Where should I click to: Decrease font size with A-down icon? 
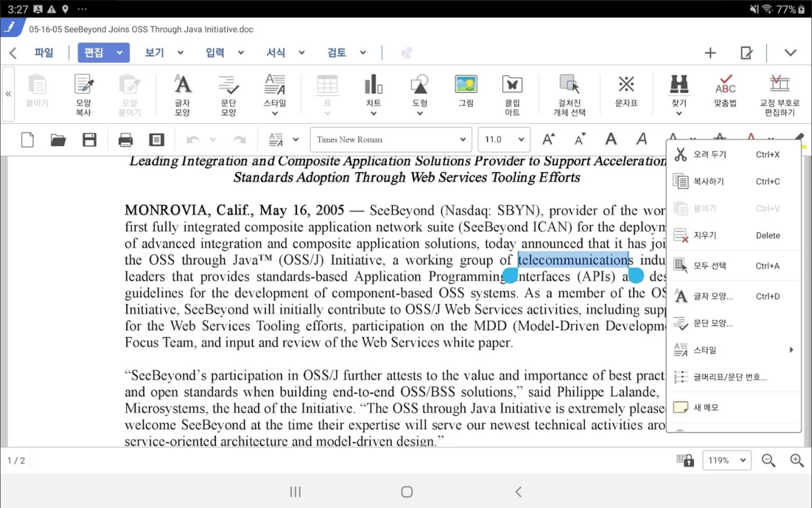point(580,139)
